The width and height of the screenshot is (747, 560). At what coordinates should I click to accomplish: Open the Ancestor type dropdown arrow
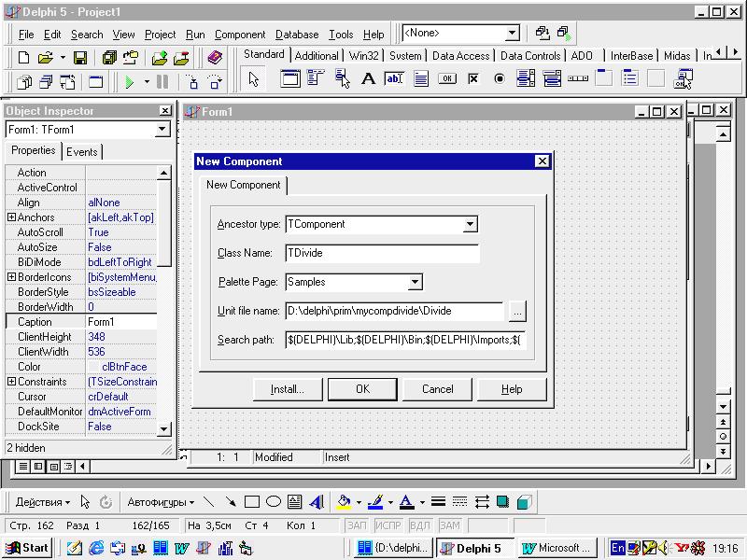pos(470,224)
